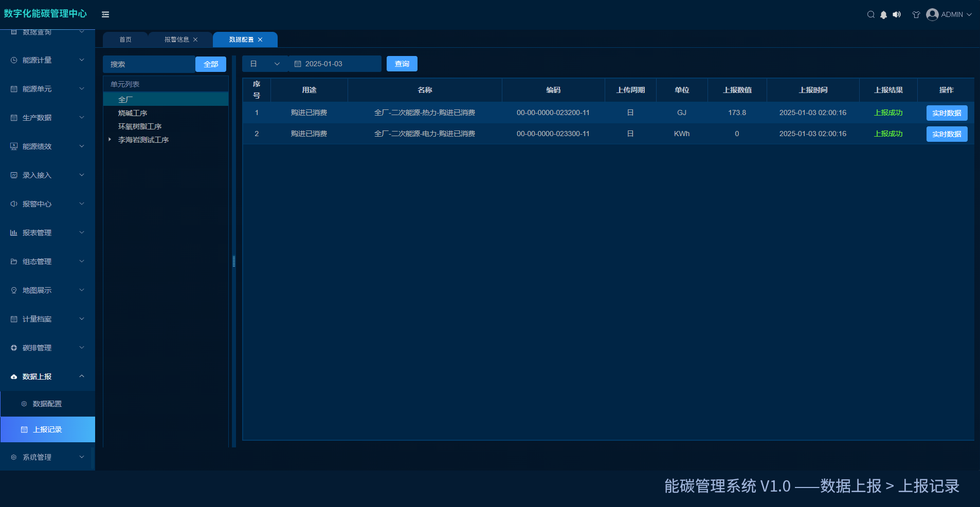The height and width of the screenshot is (507, 980).
Task: Click the calendar icon in date field
Action: click(x=298, y=64)
